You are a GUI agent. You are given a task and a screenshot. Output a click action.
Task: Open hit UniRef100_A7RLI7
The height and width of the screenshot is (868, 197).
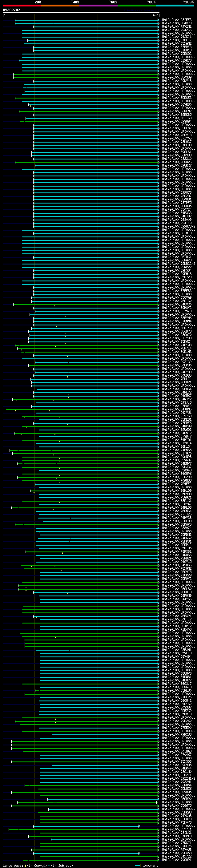[177, 40]
